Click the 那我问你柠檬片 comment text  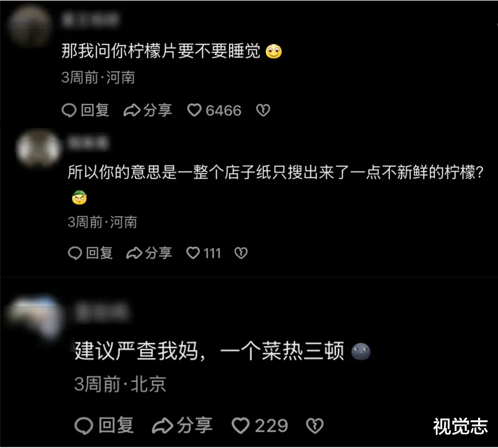coord(161,51)
